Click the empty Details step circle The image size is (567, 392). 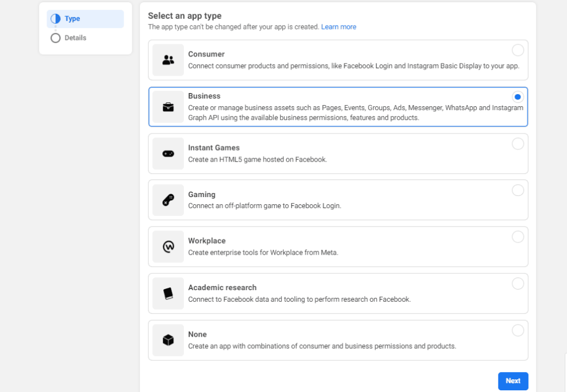point(55,38)
